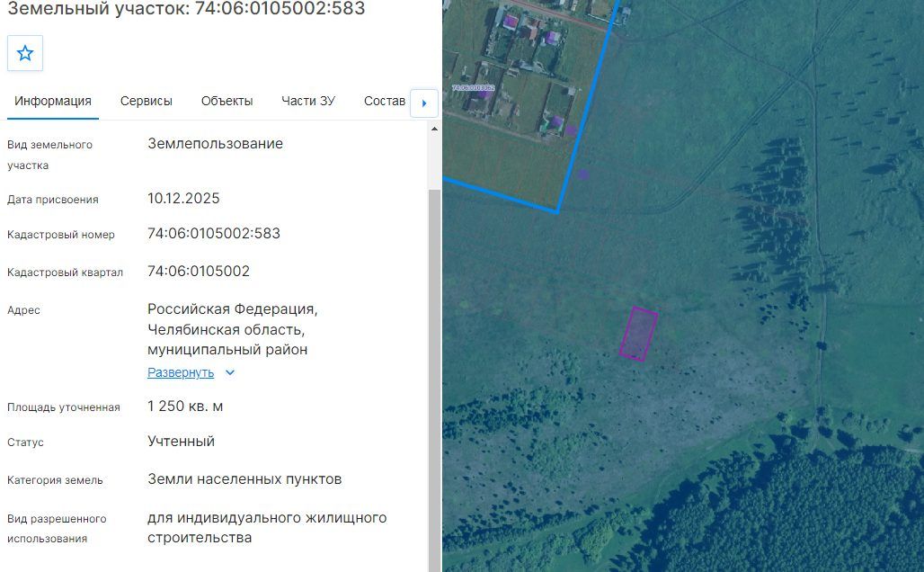Click the label Площадь уточненная
Viewport: 924px width, 572px height.
[x=64, y=407]
